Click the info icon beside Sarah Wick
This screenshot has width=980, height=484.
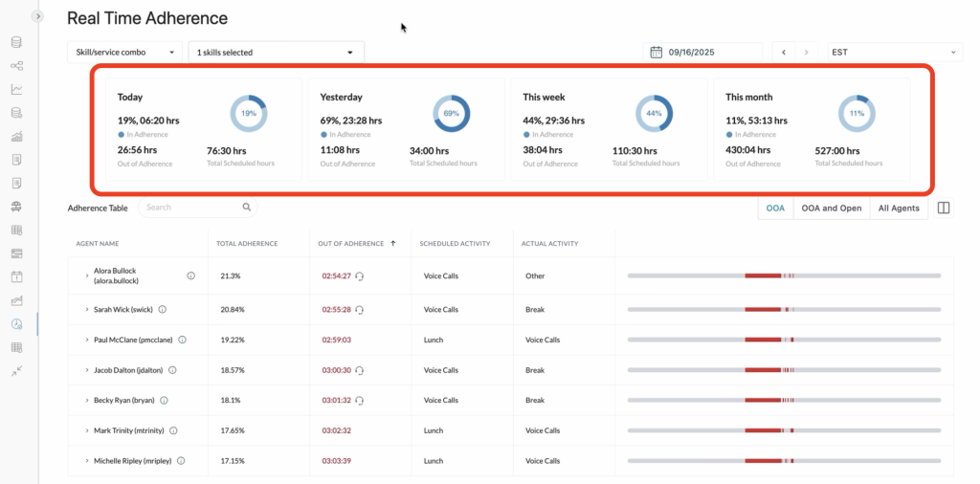tap(163, 310)
